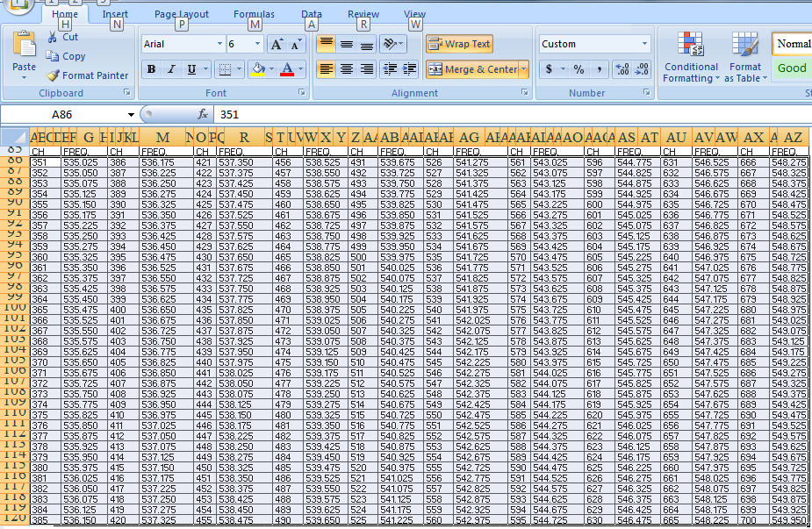Click the Select All corner button
The width and height of the screenshot is (812, 529).
(15, 137)
